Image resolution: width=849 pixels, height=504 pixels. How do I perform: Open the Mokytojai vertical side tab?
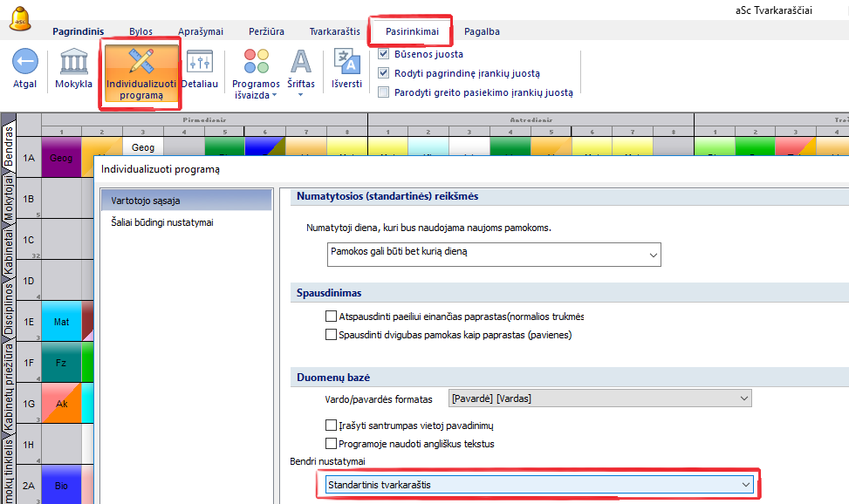(8, 200)
